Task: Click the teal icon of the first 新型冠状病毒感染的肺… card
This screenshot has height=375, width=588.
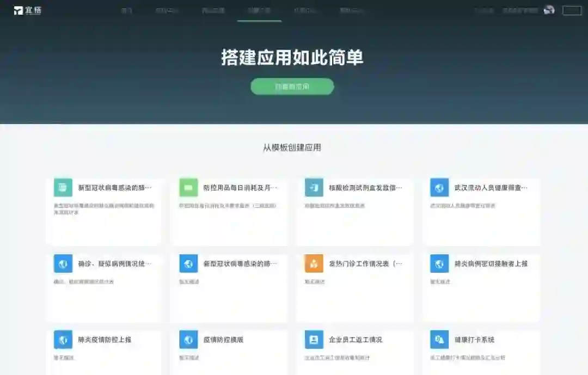Action: pos(63,187)
